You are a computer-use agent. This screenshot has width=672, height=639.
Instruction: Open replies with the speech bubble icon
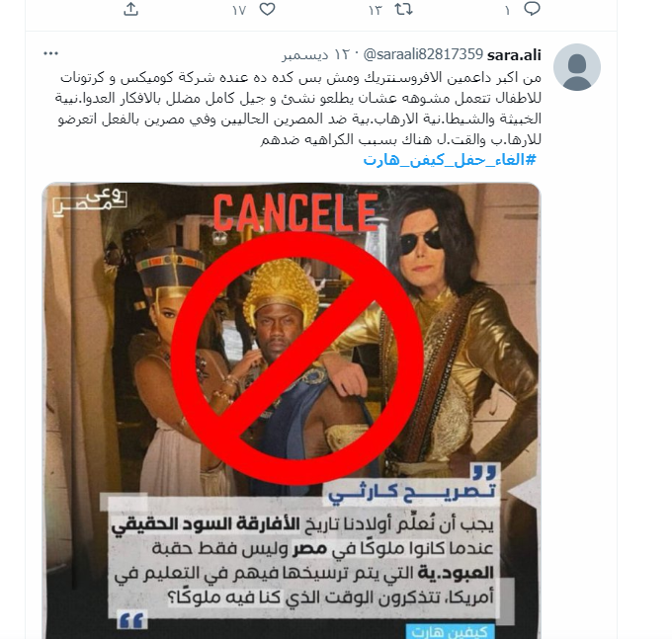[x=533, y=9]
